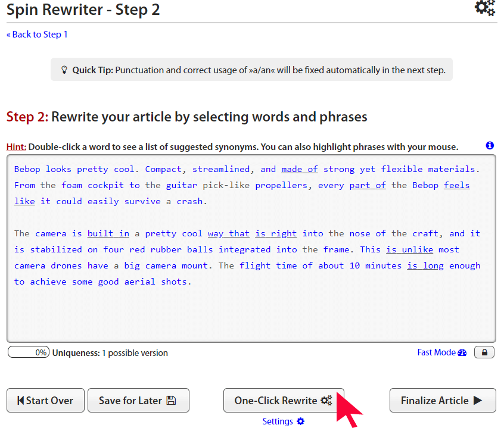The height and width of the screenshot is (428, 504).
Task: Click the word "rubber"
Action: click(166, 249)
